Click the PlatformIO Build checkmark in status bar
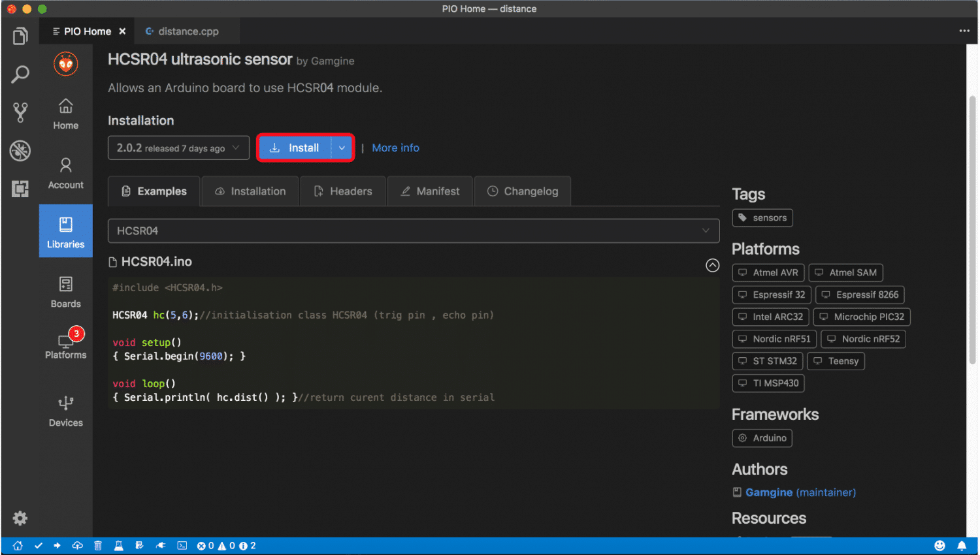Viewport: 980px width, 555px height. tap(39, 546)
